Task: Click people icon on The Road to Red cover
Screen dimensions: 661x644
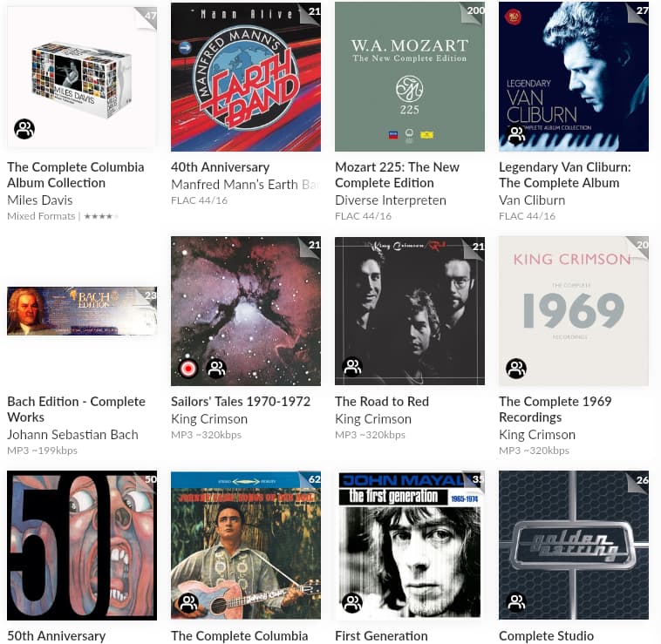Action: pos(352,367)
